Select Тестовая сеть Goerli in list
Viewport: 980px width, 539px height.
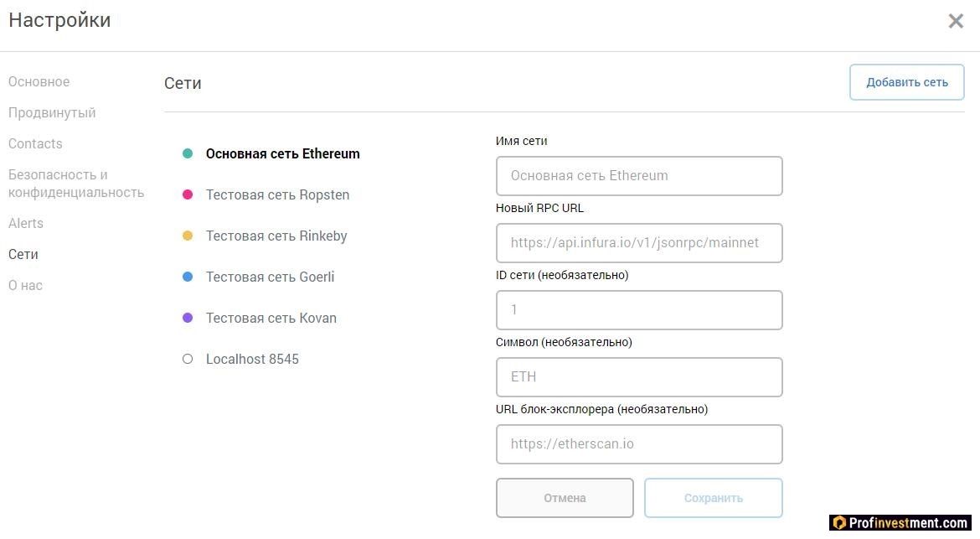270,277
